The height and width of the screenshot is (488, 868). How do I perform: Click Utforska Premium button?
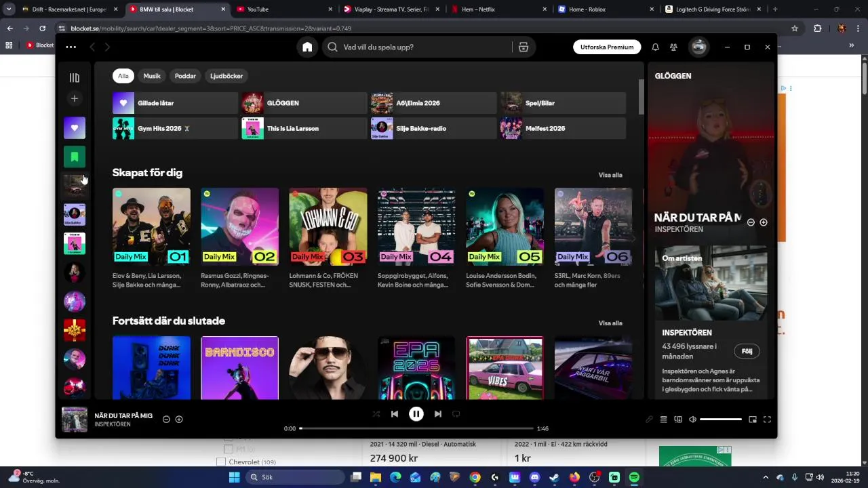click(x=607, y=47)
